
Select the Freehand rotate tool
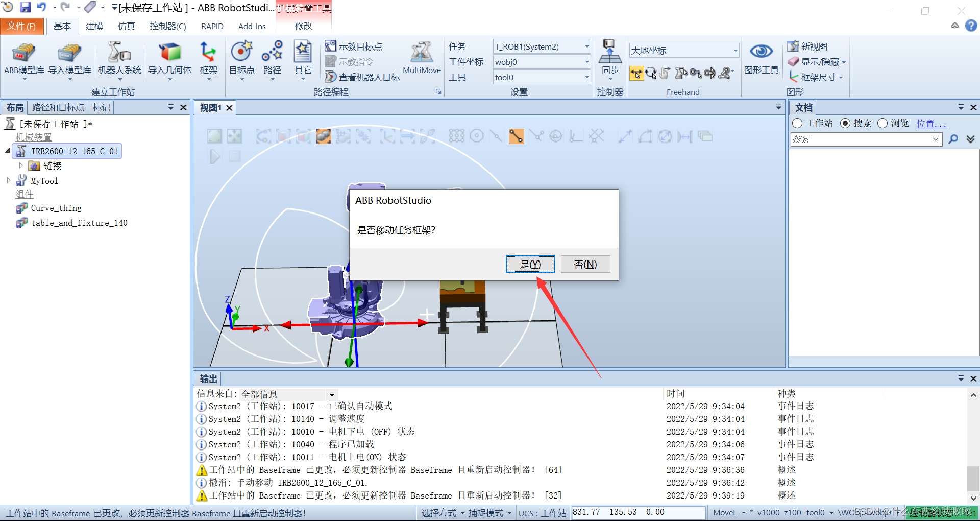pos(650,74)
